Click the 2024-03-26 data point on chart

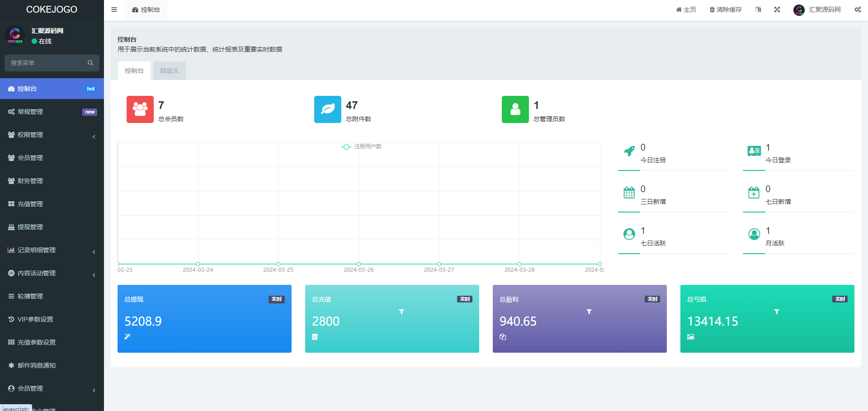click(x=359, y=264)
